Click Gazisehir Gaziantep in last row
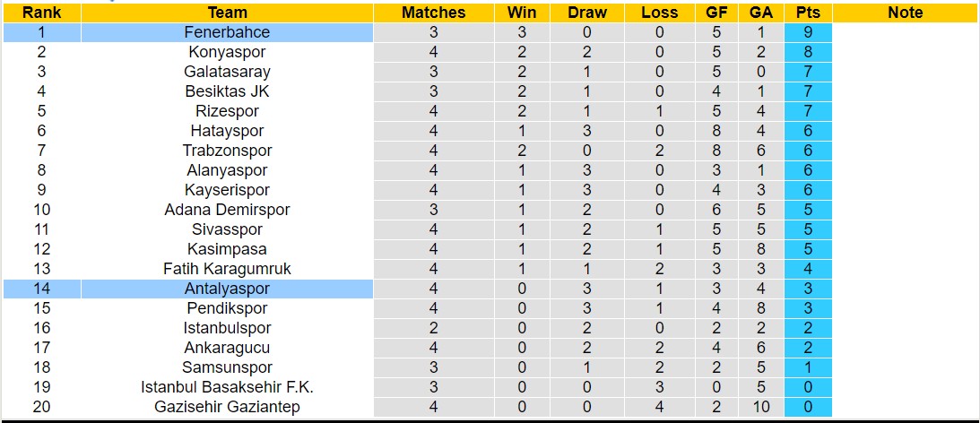Image resolution: width=980 pixels, height=423 pixels. coord(227,407)
